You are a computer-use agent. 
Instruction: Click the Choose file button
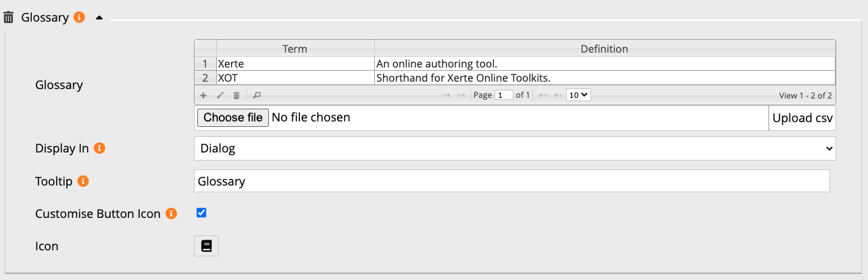tap(233, 117)
